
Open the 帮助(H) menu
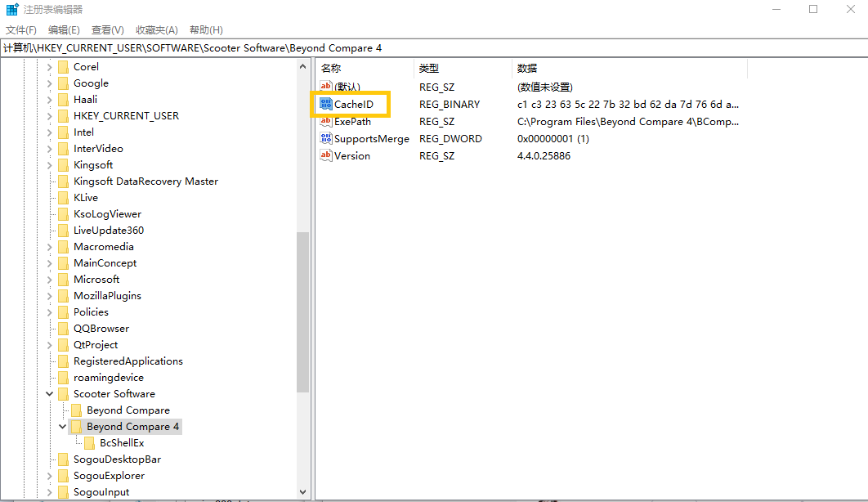click(206, 30)
